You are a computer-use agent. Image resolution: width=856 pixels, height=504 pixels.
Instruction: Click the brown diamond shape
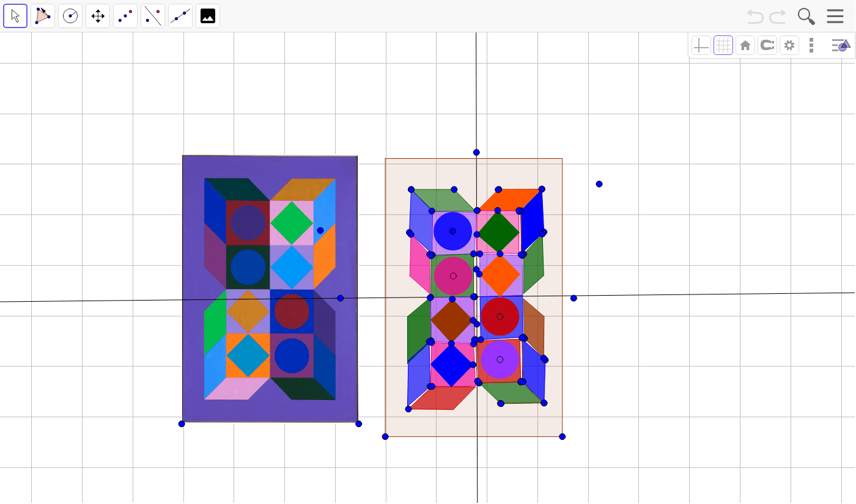(452, 320)
